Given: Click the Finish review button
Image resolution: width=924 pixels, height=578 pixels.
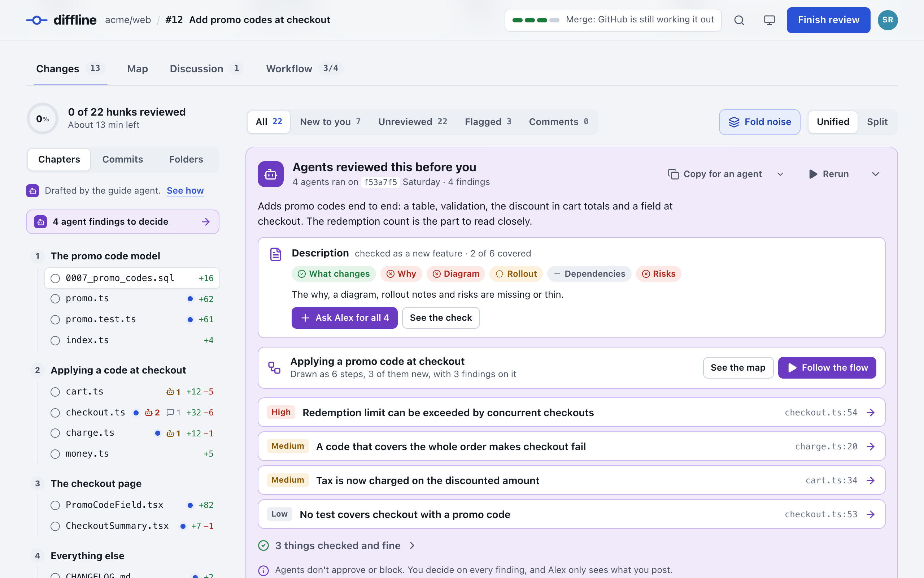Looking at the screenshot, I should coord(829,20).
